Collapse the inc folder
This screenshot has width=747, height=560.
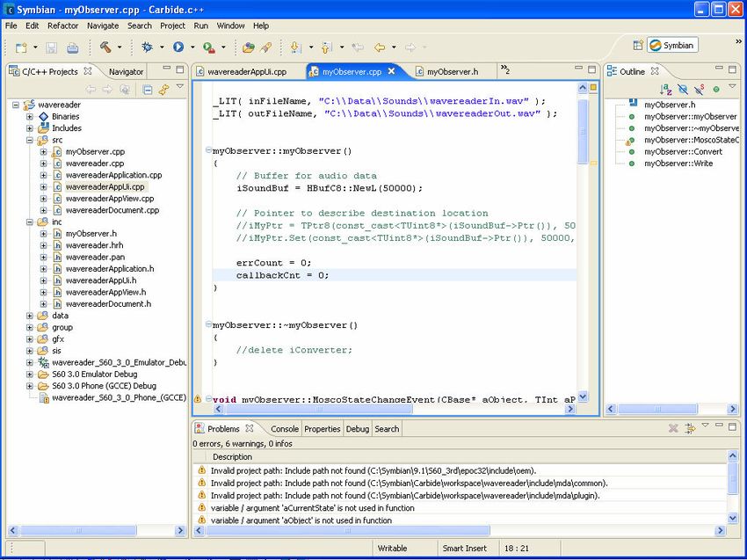[x=30, y=222]
